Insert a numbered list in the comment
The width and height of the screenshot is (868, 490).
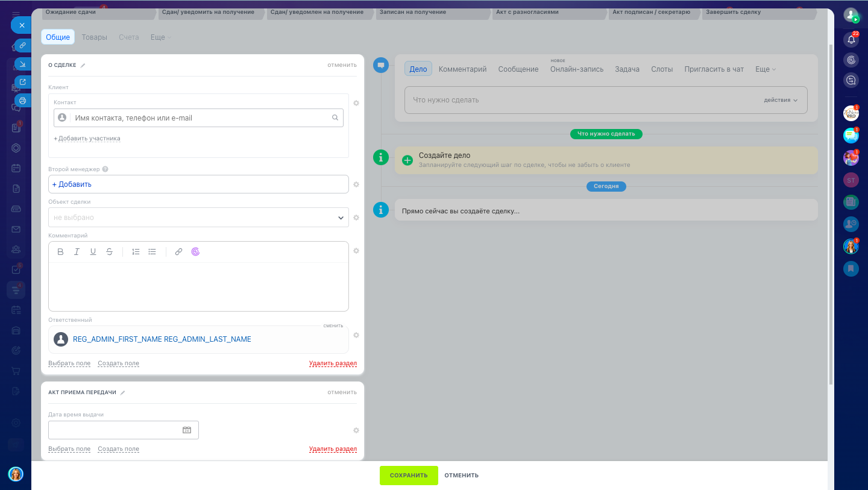point(136,252)
